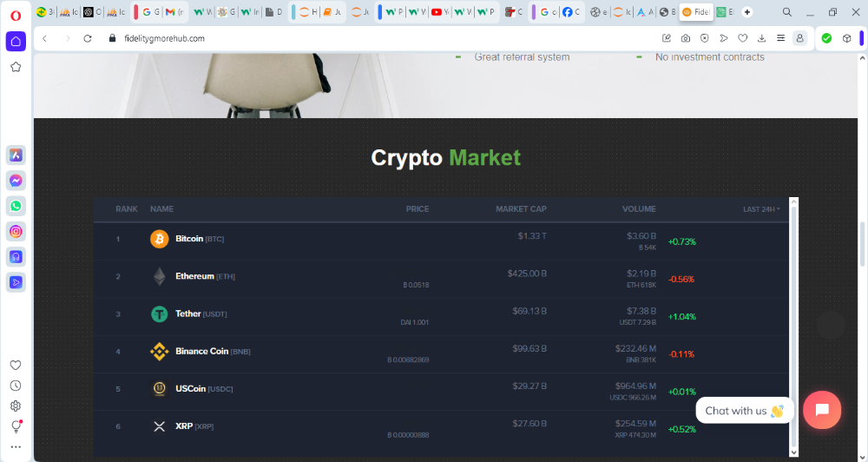The height and width of the screenshot is (462, 868).
Task: Click the "Chat with us" bubble
Action: tap(744, 411)
